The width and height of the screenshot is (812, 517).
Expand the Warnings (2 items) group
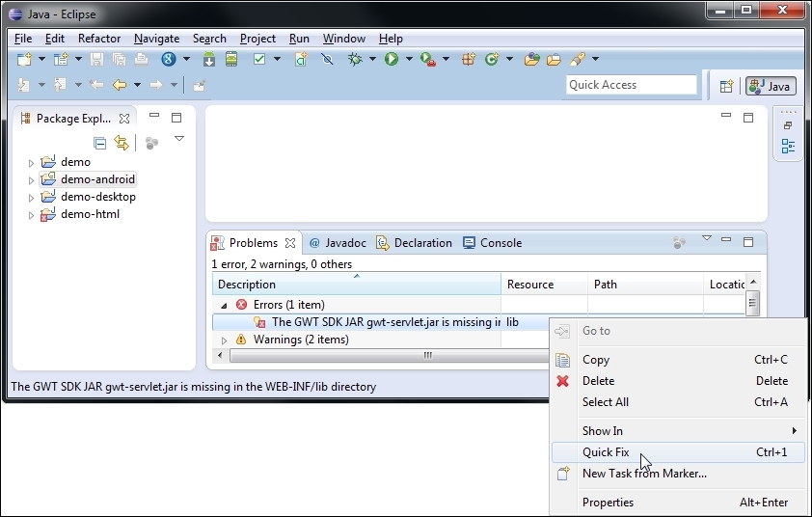[x=225, y=340]
